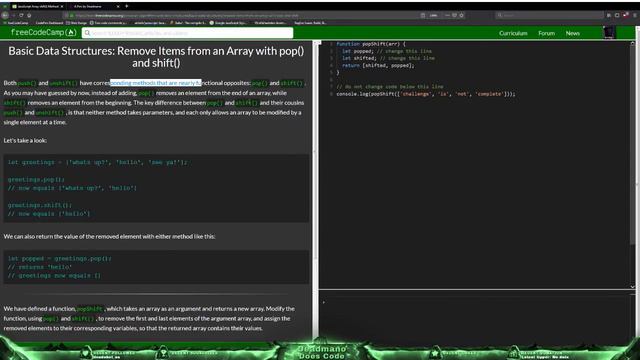Focus the freeCodeCamp search input field
The image size is (640, 360).
(187, 33)
